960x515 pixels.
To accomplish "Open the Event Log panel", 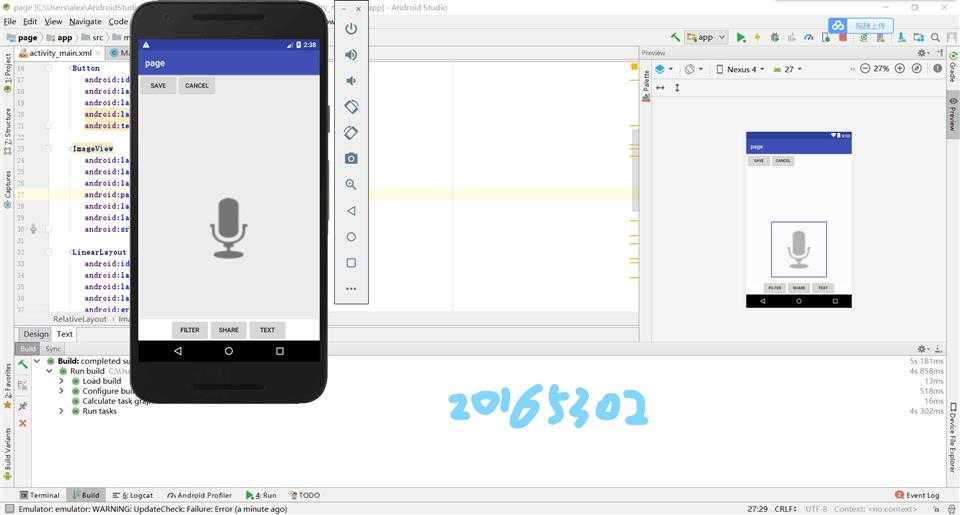I will point(917,495).
